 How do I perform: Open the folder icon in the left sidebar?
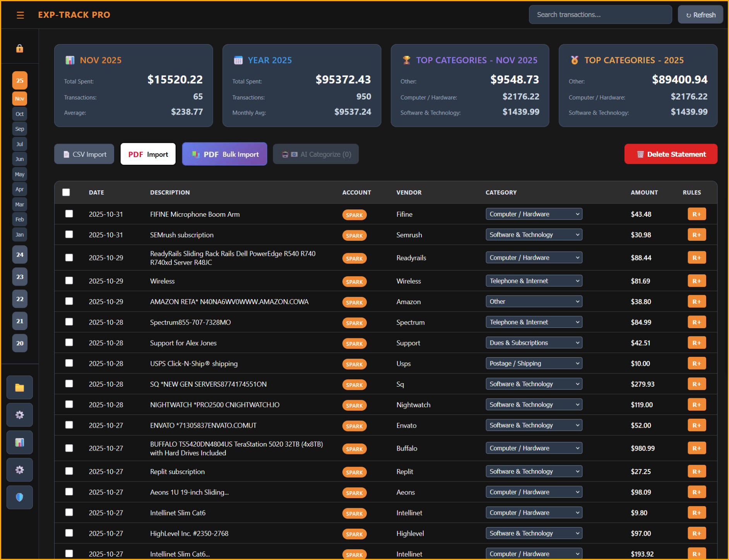(x=19, y=387)
